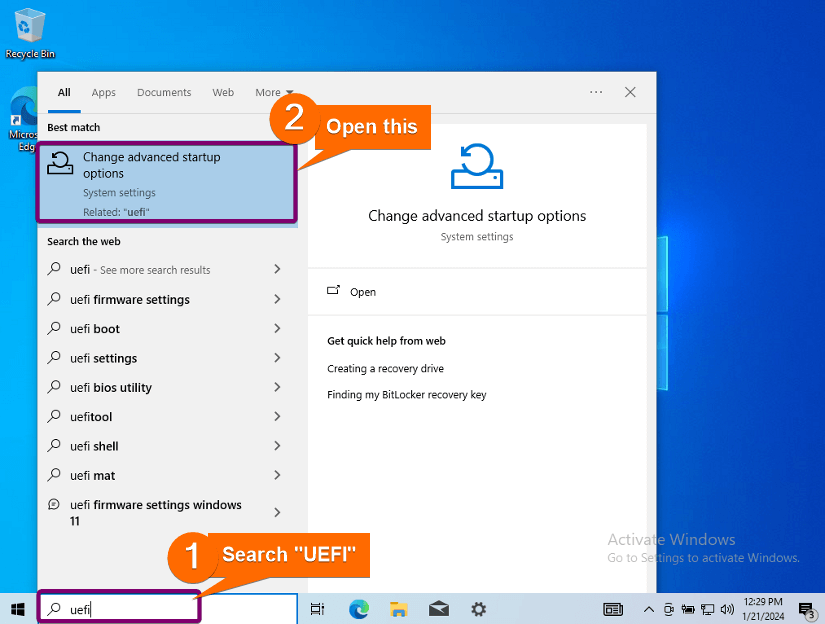This screenshot has height=624, width=825.
Task: Click the taskbar clock showing 12:29 PM
Action: click(763, 609)
